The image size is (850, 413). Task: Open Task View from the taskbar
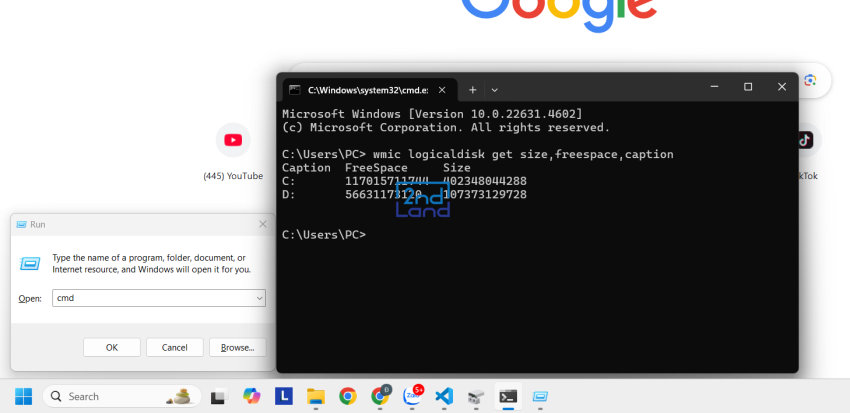(219, 397)
